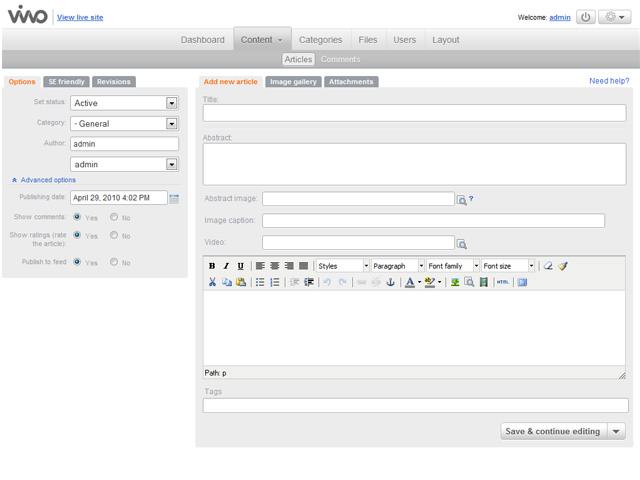Expand the save options arrow button
The height and width of the screenshot is (480, 640).
616,431
